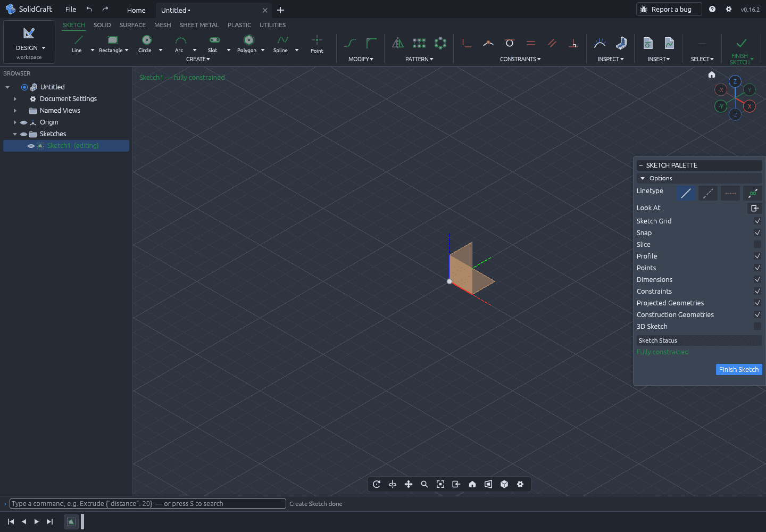
Task: Switch to the SURFACE tab
Action: click(x=132, y=25)
